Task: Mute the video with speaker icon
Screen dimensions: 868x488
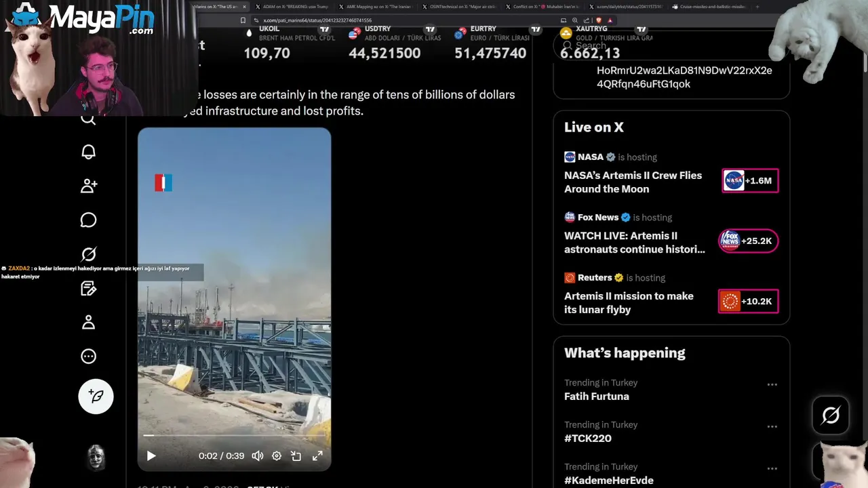Action: coord(258,456)
